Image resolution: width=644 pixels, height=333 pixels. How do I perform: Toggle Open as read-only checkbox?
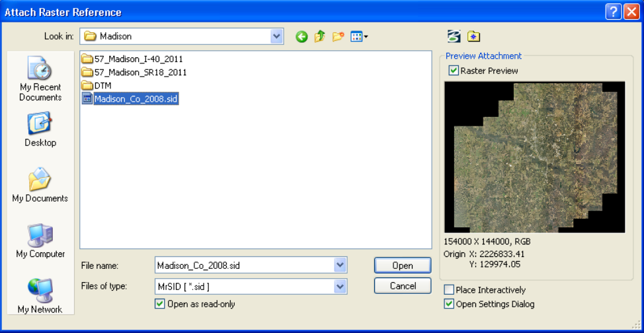point(160,304)
